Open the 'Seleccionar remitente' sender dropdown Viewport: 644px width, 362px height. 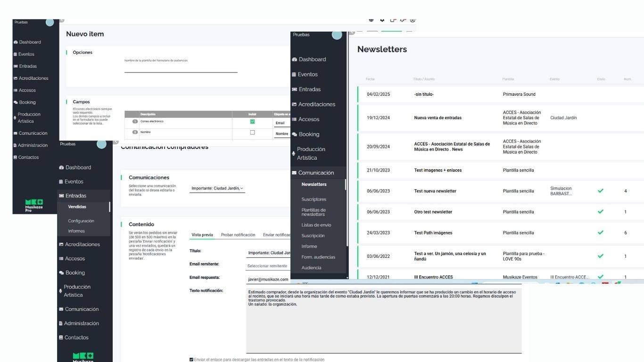pyautogui.click(x=268, y=266)
